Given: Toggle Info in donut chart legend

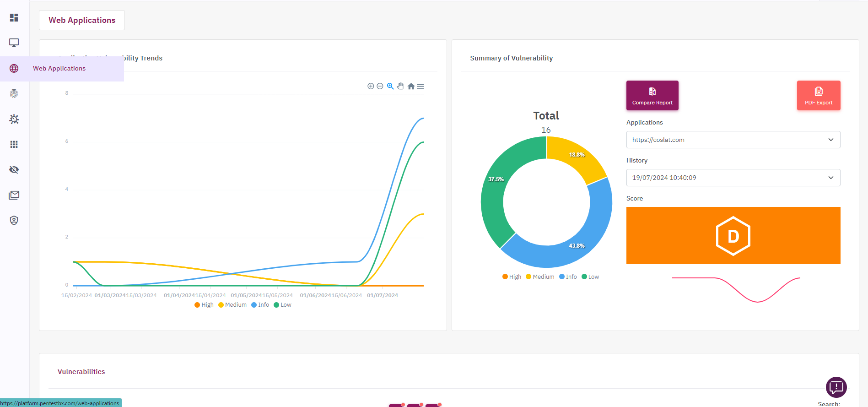Looking at the screenshot, I should (x=568, y=277).
